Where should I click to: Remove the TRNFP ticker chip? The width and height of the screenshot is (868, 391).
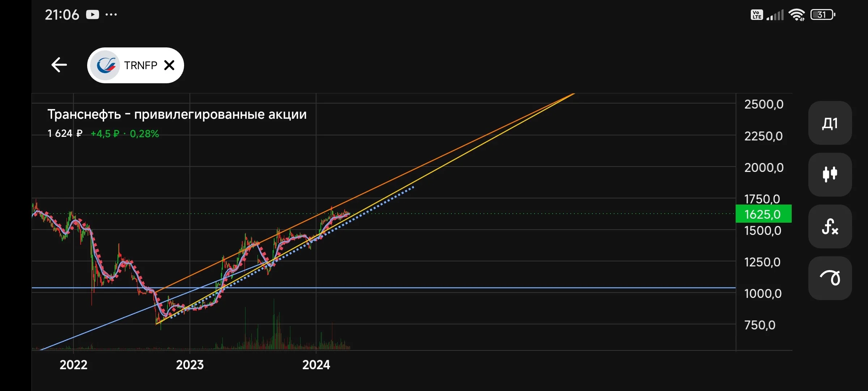[x=169, y=65]
